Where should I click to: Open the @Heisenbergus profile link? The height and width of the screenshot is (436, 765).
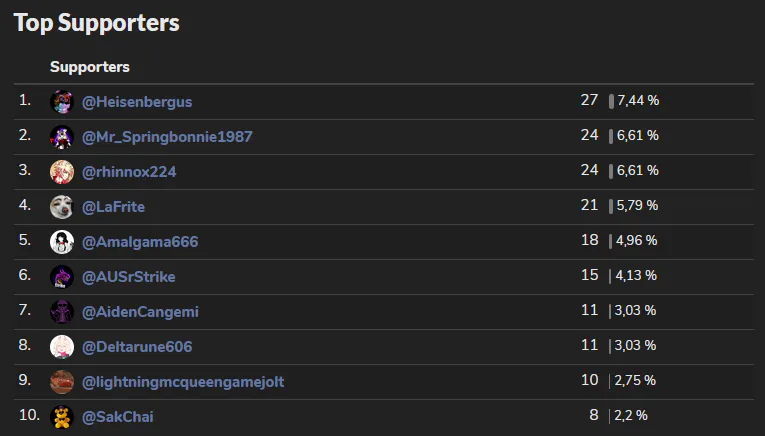(137, 102)
